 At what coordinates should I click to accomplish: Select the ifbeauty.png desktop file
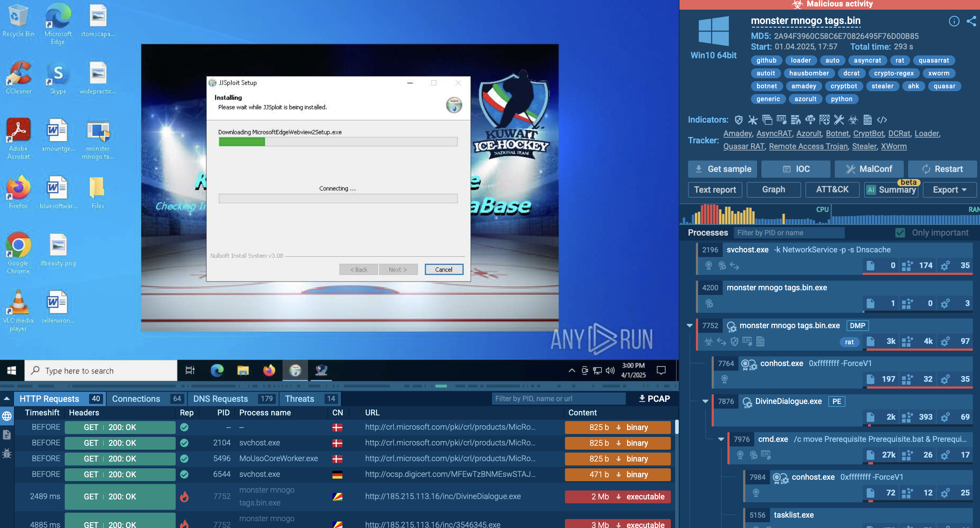click(58, 250)
